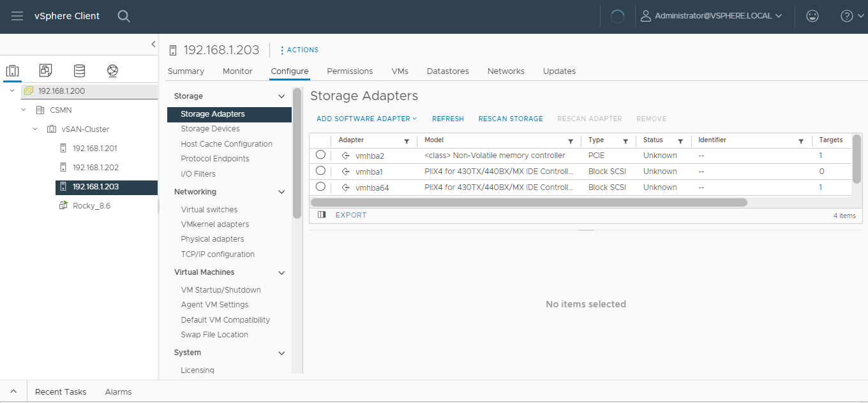Screen dimensions: 868x403
Task: Filter the Model column
Action: (571, 141)
